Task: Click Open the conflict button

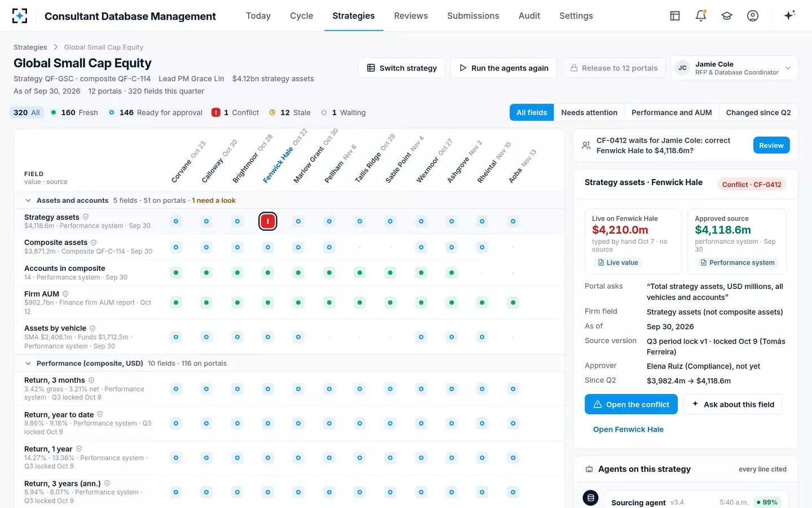Action: pos(631,404)
